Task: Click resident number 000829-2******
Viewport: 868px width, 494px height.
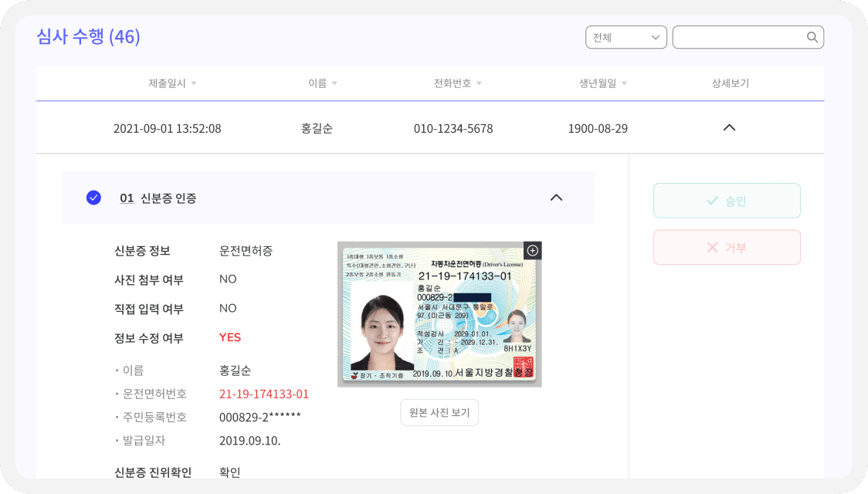Action: tap(260, 417)
